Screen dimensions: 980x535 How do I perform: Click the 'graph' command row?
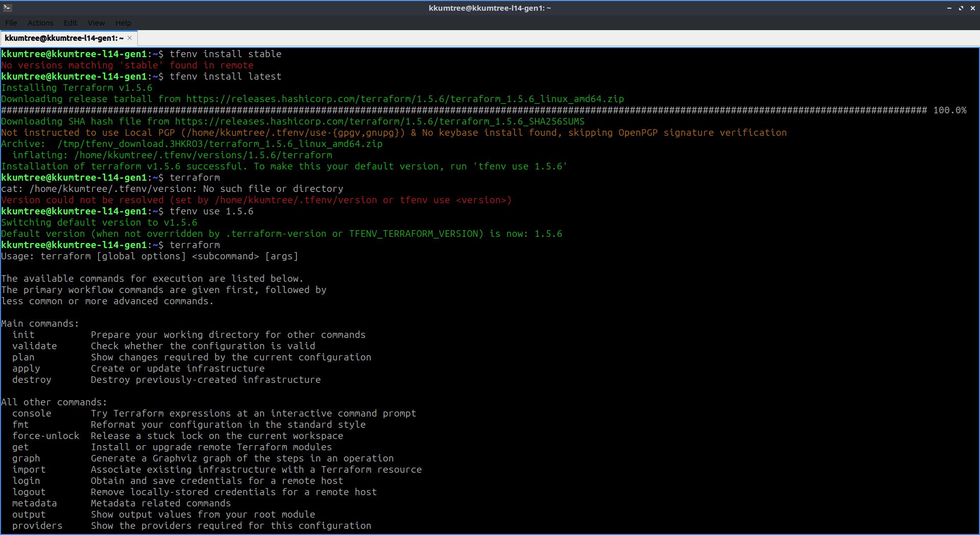(x=203, y=458)
